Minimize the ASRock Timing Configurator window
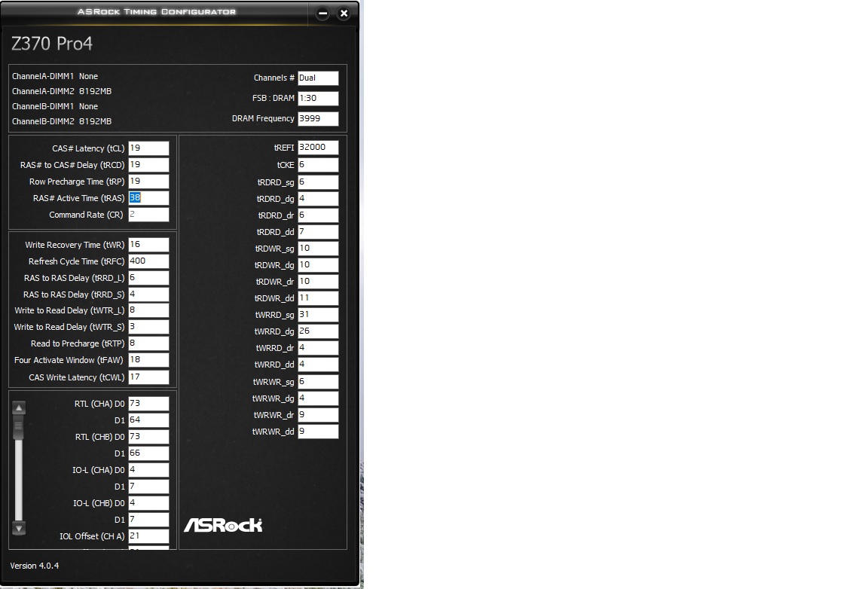The width and height of the screenshot is (868, 589). click(322, 14)
